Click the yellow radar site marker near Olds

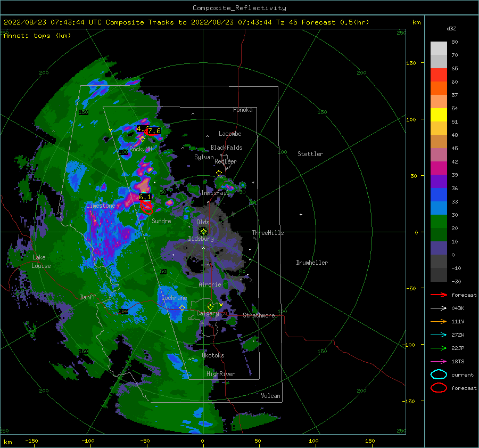tap(203, 232)
